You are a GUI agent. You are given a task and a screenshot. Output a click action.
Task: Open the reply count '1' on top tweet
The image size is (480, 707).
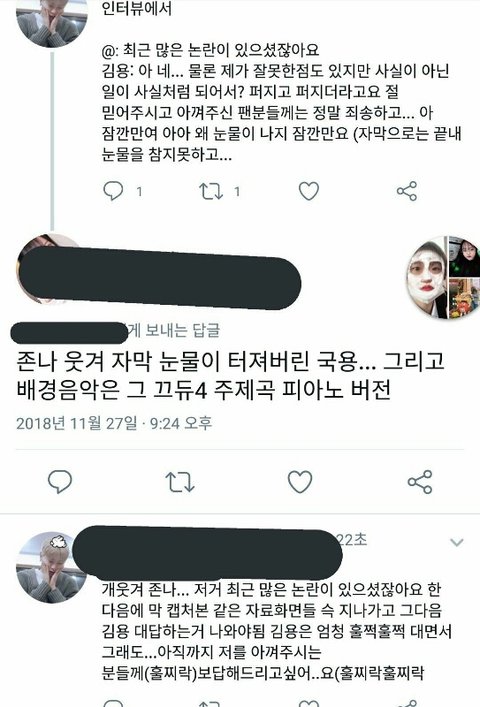point(139,192)
